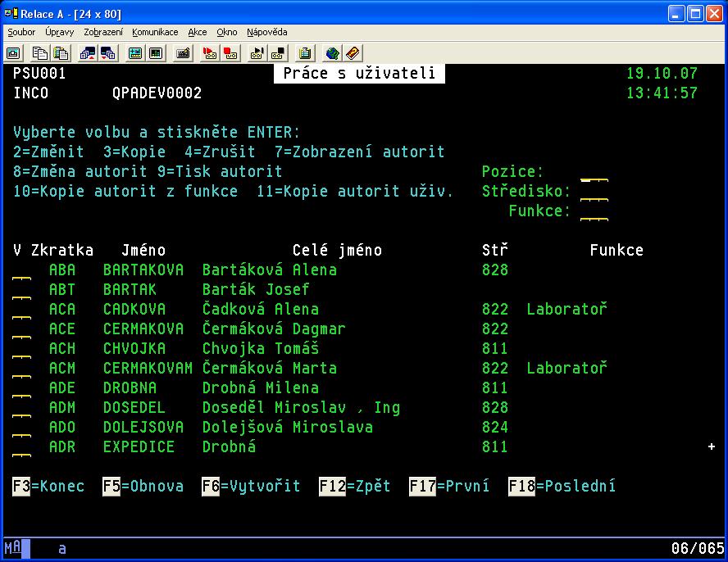Click the Send File to Host icon
728x562 pixels.
click(87, 53)
